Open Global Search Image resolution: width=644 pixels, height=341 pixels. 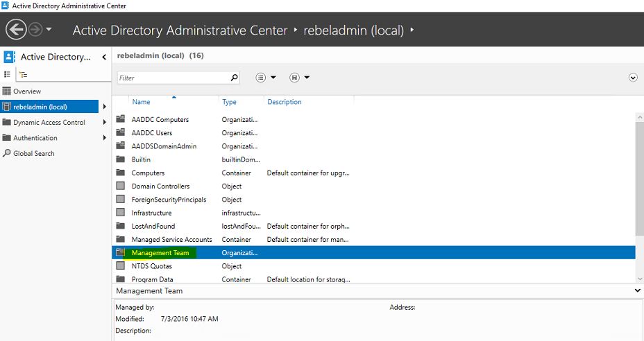click(34, 153)
